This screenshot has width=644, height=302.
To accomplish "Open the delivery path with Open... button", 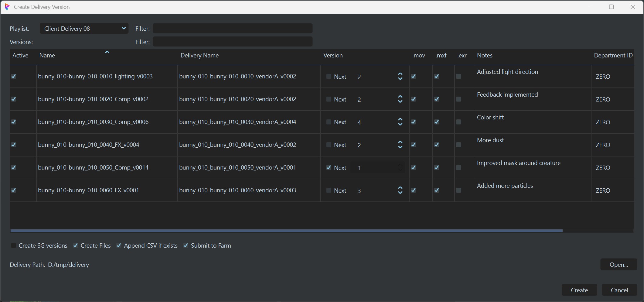I will coord(618,264).
